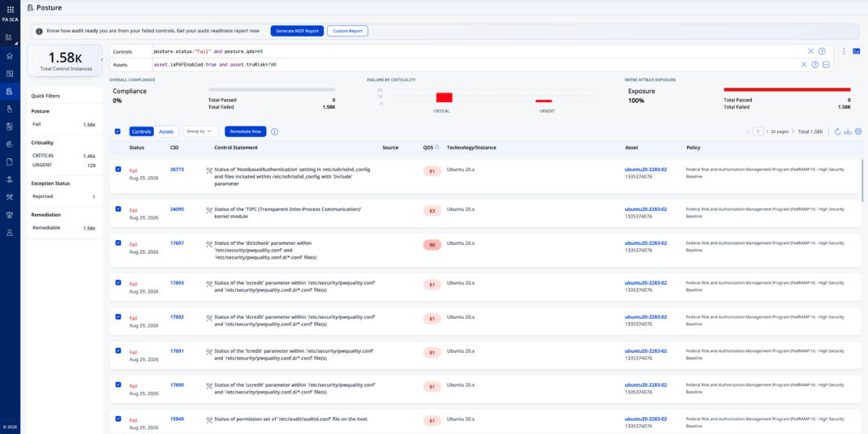Uncheck the row checkbox for CID 26773
This screenshot has height=434, width=868.
(x=118, y=169)
